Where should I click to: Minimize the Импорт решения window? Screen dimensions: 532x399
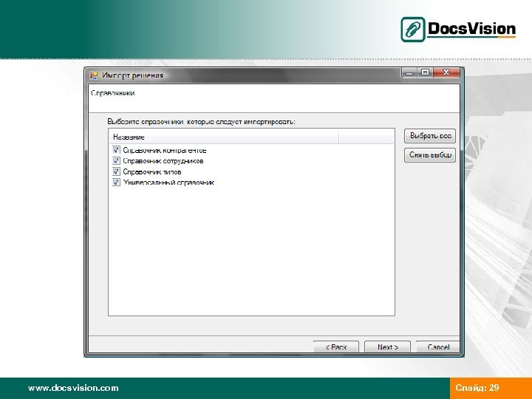click(x=409, y=72)
